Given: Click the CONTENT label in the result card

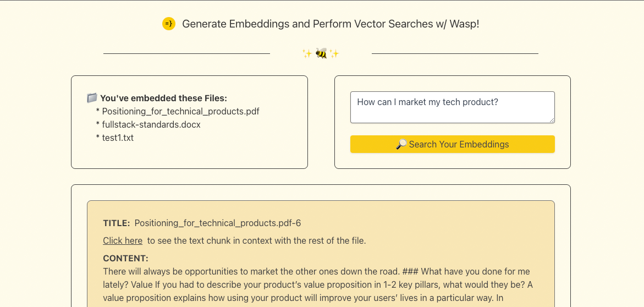Looking at the screenshot, I should coord(125,258).
